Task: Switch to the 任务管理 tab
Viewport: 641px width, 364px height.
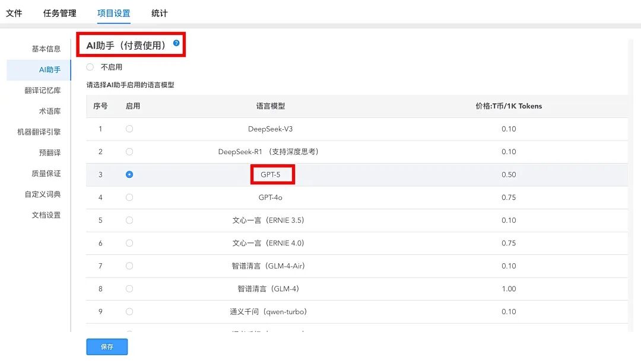Action: (60, 13)
